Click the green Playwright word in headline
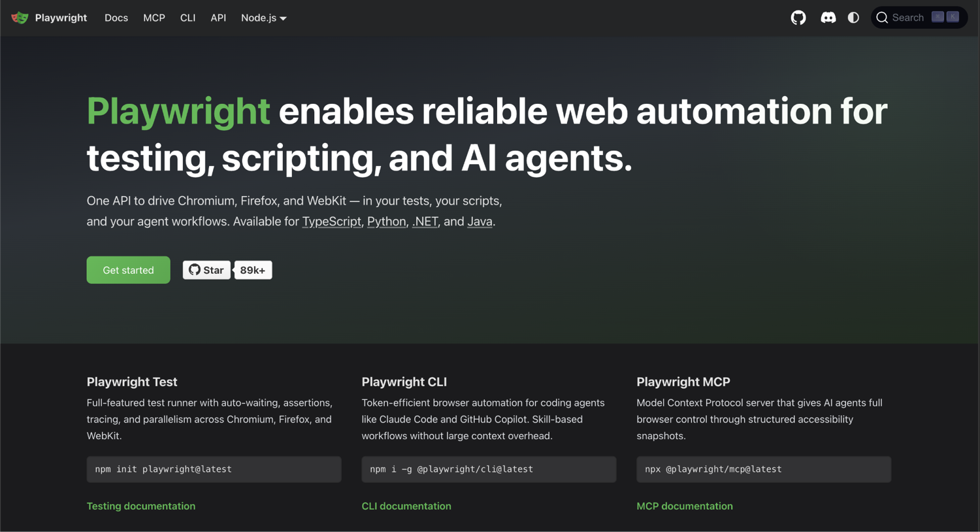 coord(178,111)
